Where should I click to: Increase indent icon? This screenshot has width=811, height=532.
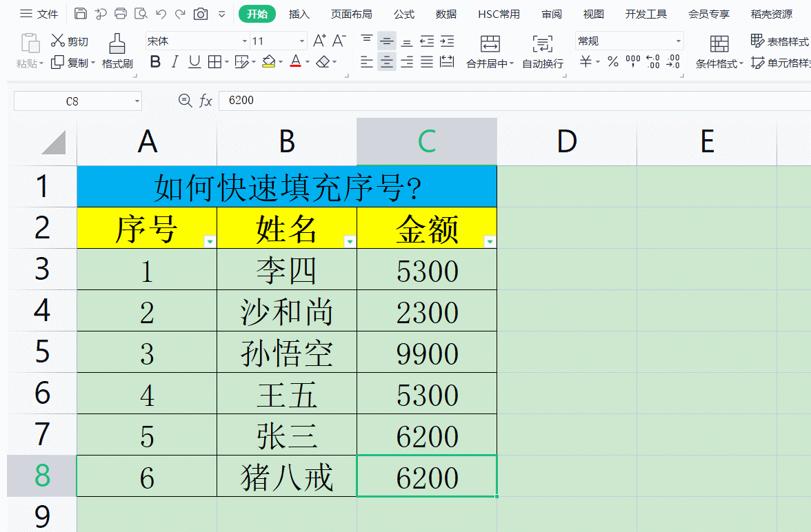click(447, 41)
